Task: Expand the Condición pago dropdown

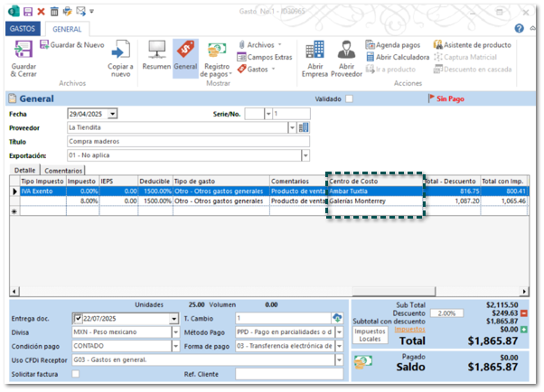Action: (174, 346)
